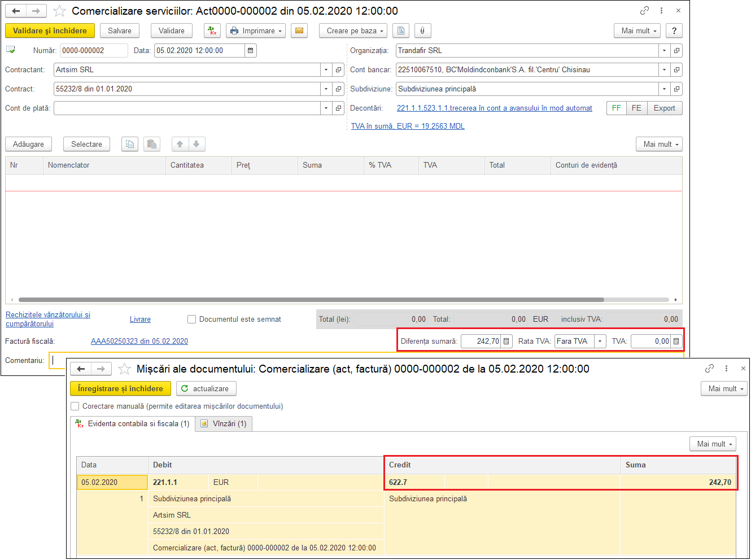This screenshot has width=751, height=560.
Task: Open the AAA50250323 din 05.02.2020 invoice link
Action: coord(139,342)
